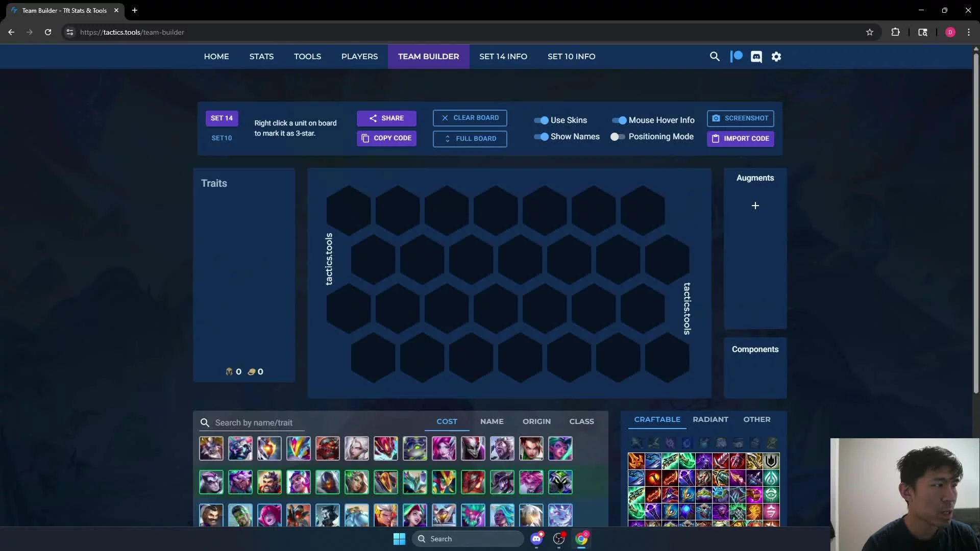
Task: Open the Discord icon in header
Action: coord(756,57)
